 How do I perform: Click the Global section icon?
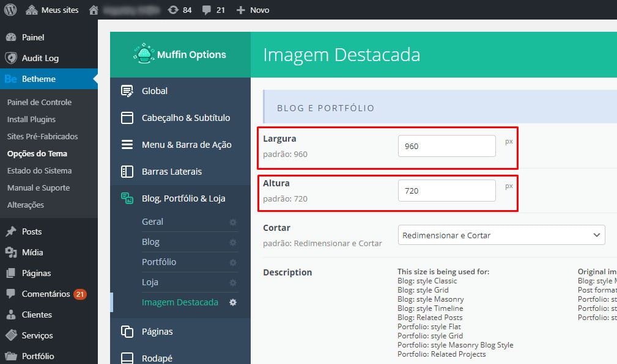point(127,91)
